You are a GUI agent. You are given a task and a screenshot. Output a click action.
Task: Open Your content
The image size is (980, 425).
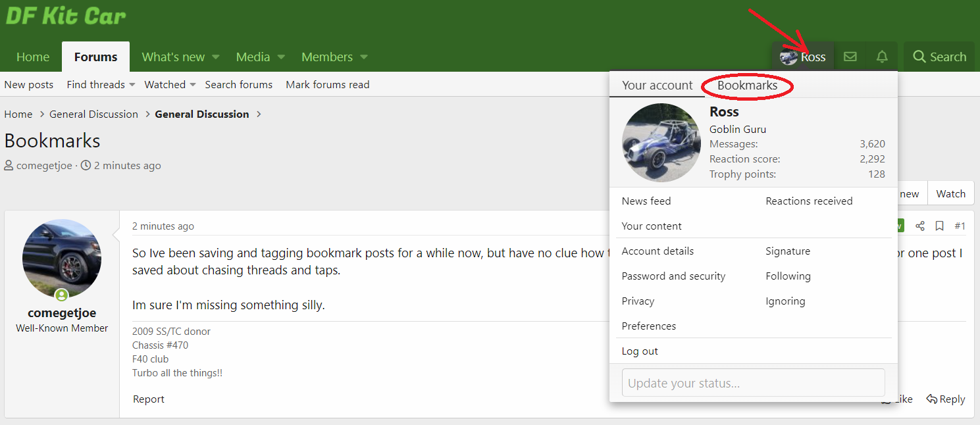point(652,226)
